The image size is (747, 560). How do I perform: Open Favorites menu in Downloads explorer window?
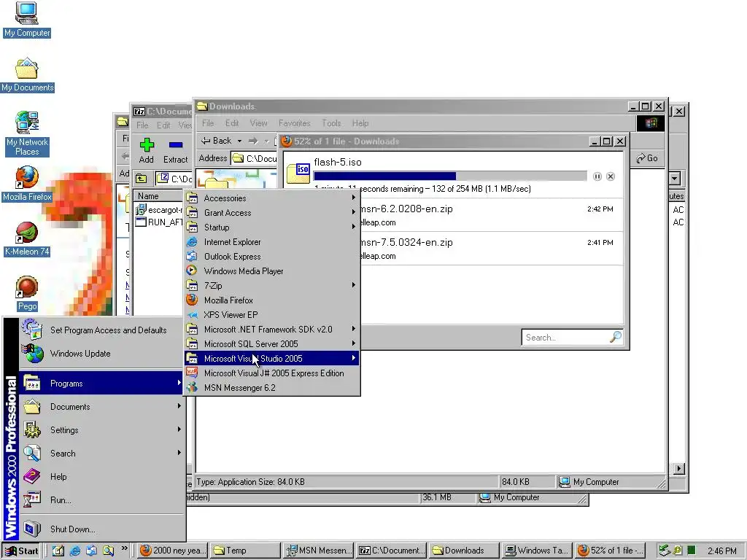295,122
